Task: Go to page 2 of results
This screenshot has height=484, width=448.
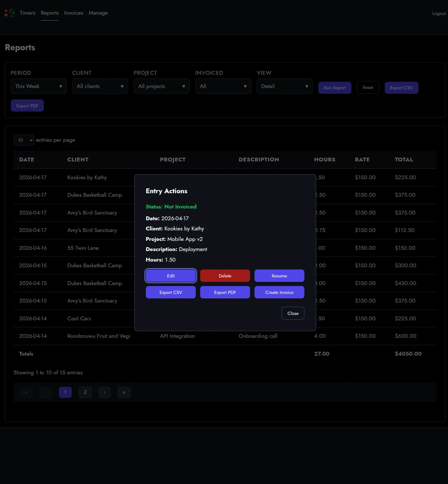Action: pyautogui.click(x=85, y=392)
